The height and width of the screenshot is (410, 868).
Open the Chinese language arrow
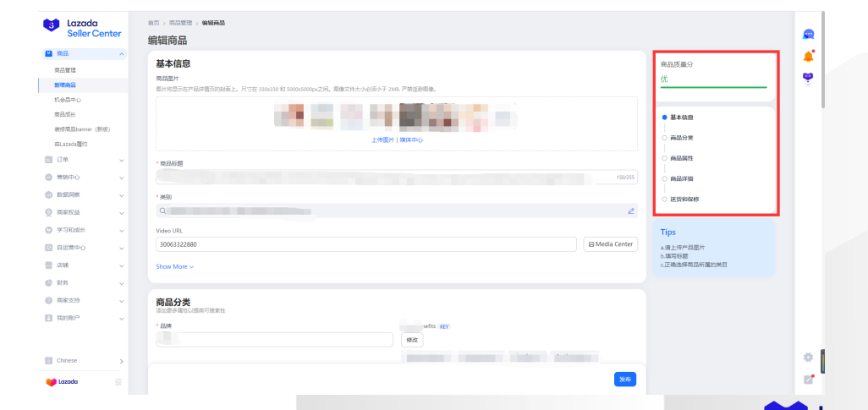click(121, 361)
